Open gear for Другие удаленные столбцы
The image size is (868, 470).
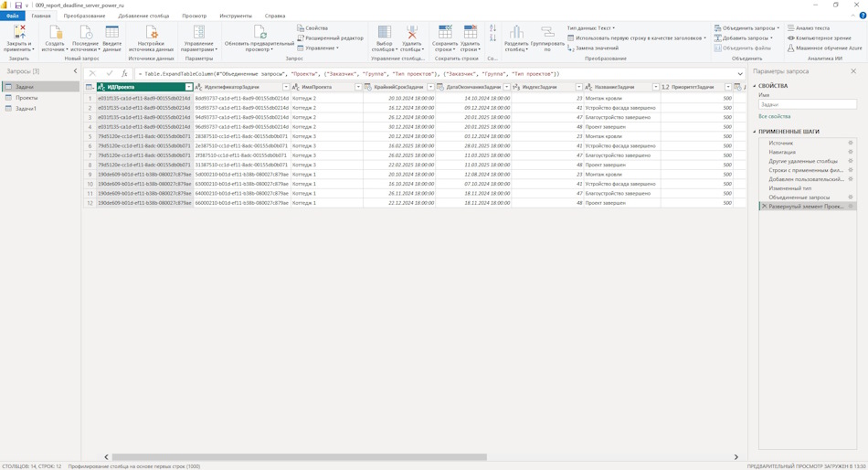coord(851,161)
